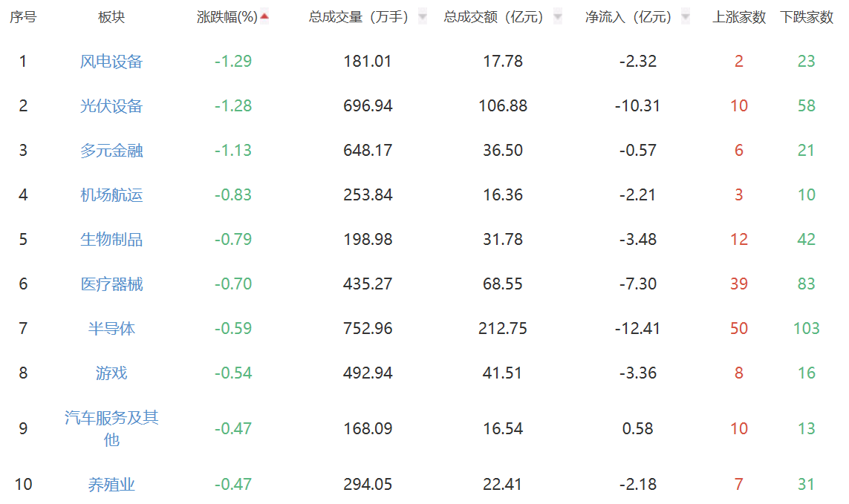Viewport: 849px width, 504px height.
Task: Click the 净流入（亿元） column header
Action: click(x=628, y=17)
